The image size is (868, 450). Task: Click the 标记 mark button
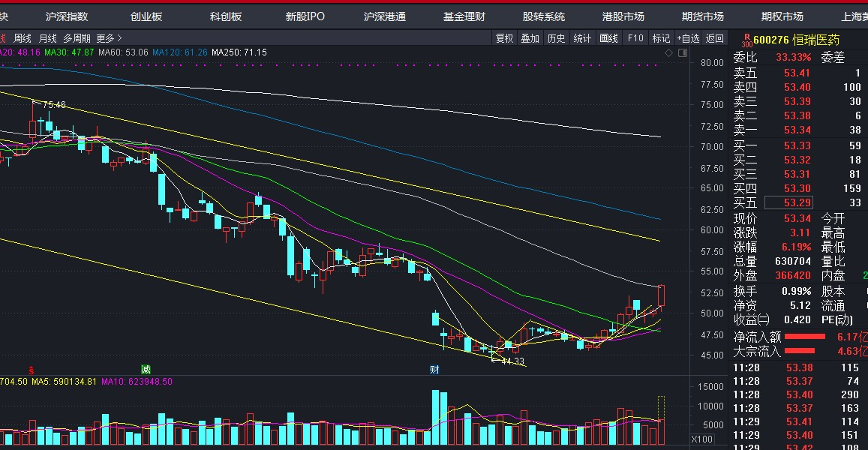click(661, 38)
